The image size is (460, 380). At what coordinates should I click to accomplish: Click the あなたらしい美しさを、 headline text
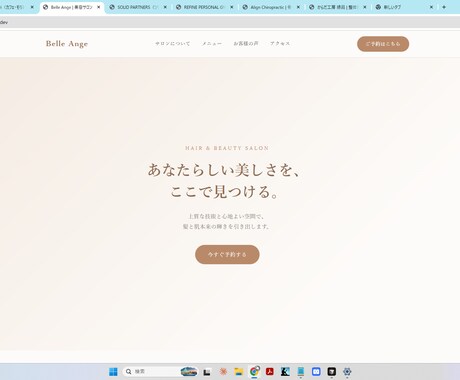point(225,170)
